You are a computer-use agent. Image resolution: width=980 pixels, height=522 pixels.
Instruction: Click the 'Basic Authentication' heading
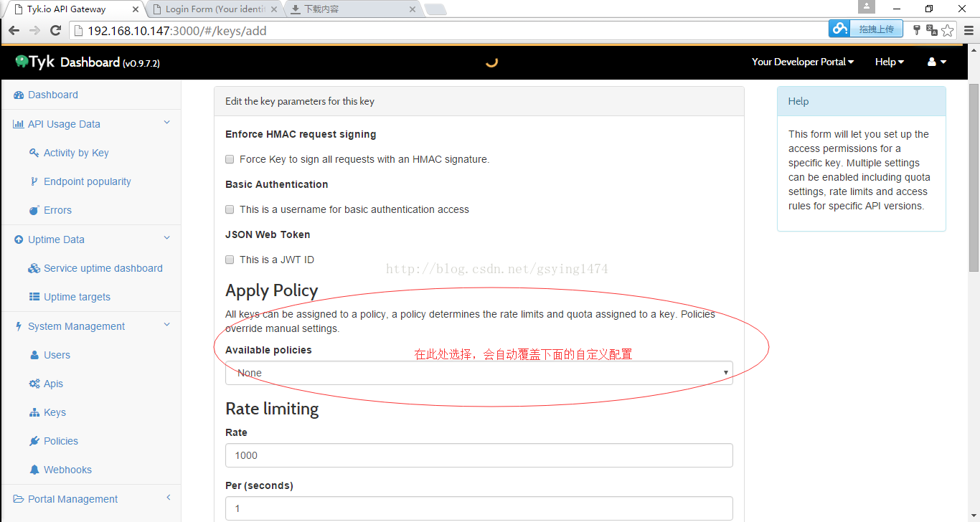(277, 184)
